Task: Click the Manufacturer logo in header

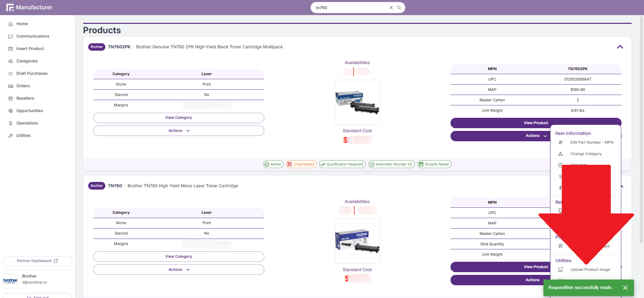Action: click(29, 7)
